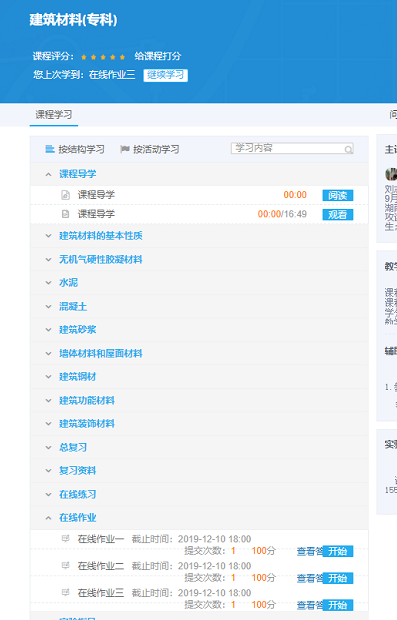
Task: Open the 在线练习 section title
Action: click(x=78, y=495)
